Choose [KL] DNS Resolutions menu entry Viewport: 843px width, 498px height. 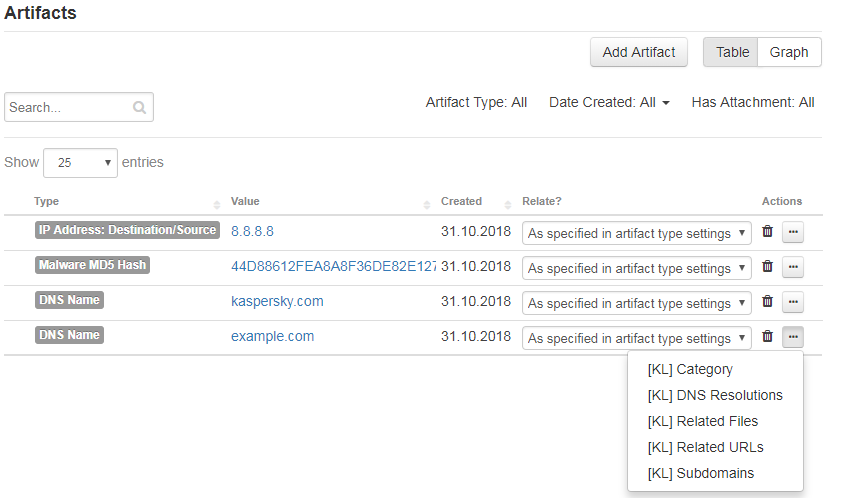(715, 395)
